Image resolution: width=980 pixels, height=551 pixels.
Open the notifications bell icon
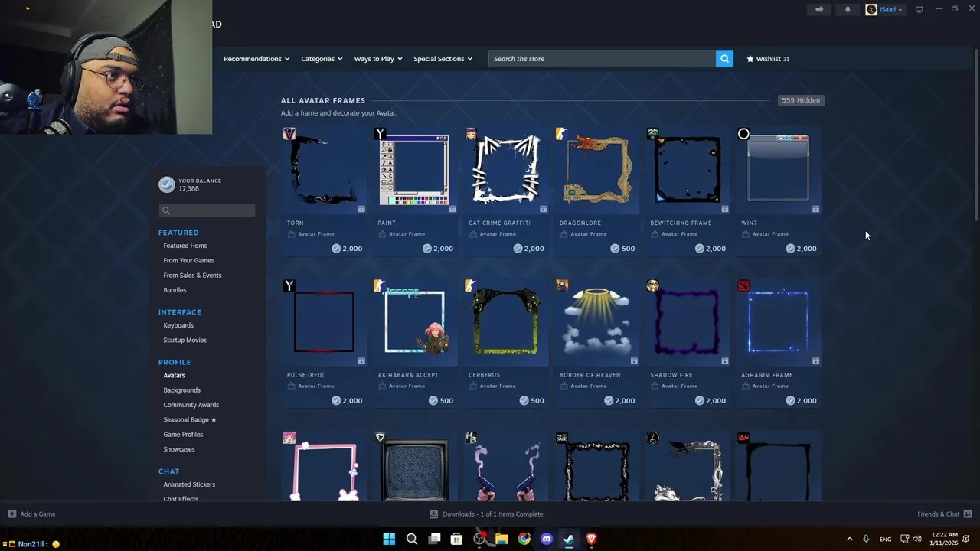[848, 9]
